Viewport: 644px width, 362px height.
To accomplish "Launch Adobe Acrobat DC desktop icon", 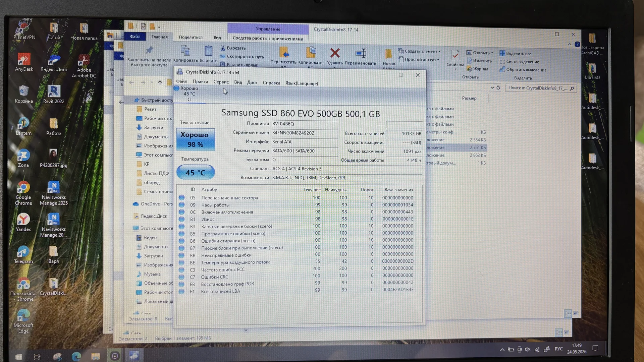I will click(x=84, y=66).
